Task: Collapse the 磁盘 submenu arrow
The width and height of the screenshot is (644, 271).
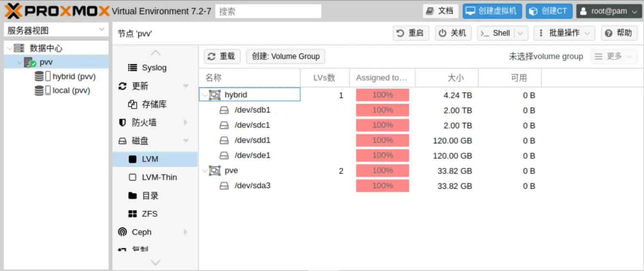Action: coord(186,141)
